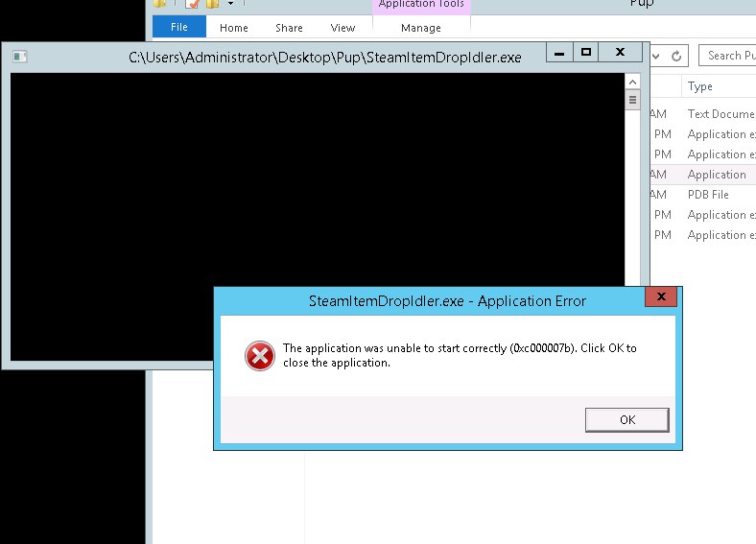The width and height of the screenshot is (756, 544).
Task: Select the View ribbon tab
Action: coord(343,28)
